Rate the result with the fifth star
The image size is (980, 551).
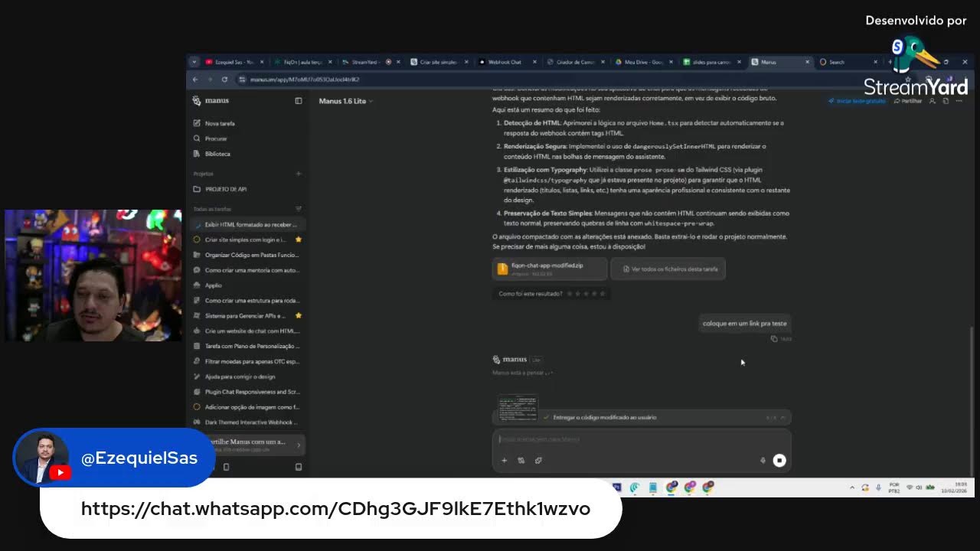(x=603, y=294)
